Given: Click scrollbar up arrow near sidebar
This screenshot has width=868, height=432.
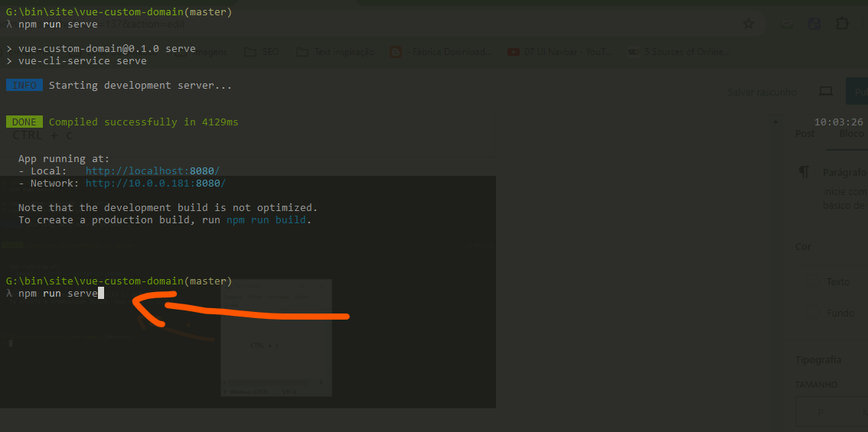Looking at the screenshot, I should click(775, 122).
